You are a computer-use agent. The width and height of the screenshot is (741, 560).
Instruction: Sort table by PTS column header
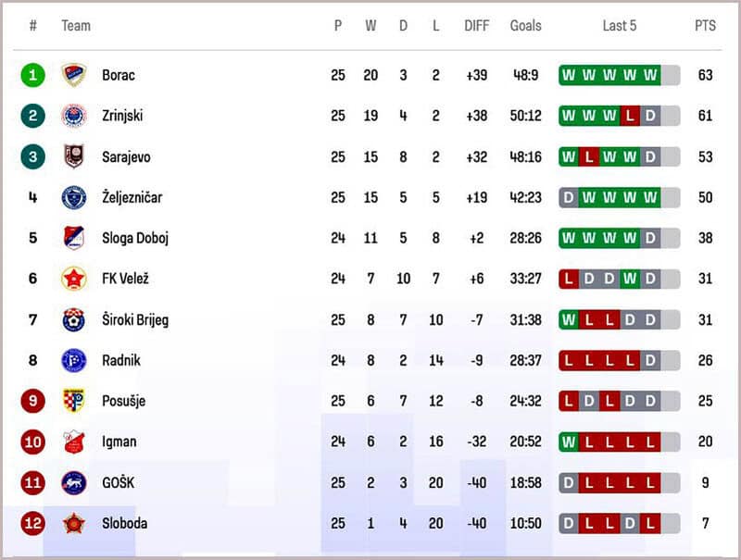(x=705, y=26)
